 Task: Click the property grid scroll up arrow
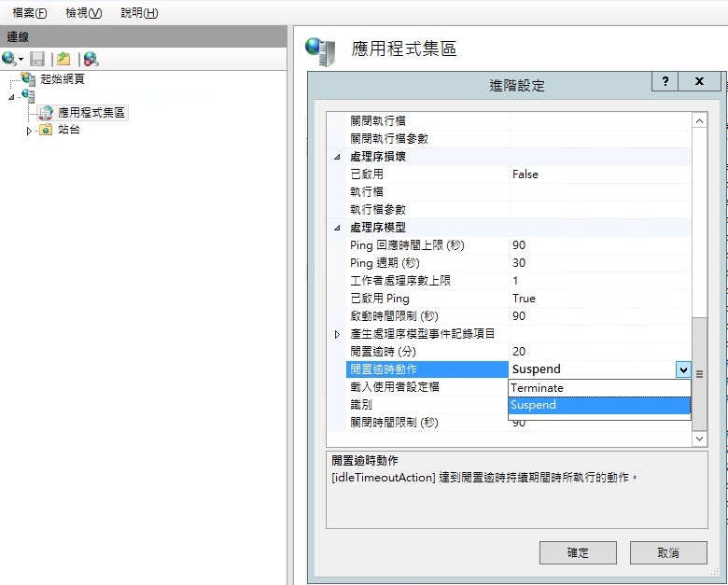pos(699,121)
